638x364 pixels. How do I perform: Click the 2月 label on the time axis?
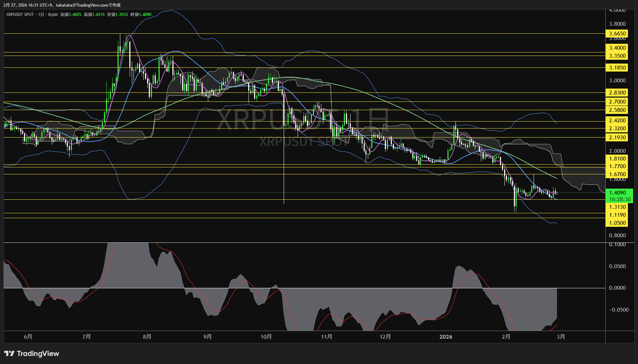coord(506,337)
